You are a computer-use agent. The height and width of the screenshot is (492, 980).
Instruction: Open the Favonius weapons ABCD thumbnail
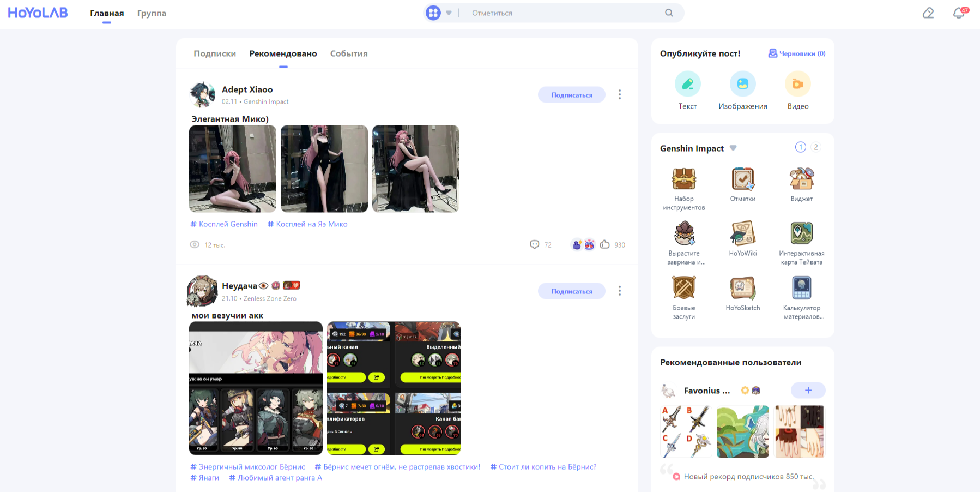coord(686,431)
